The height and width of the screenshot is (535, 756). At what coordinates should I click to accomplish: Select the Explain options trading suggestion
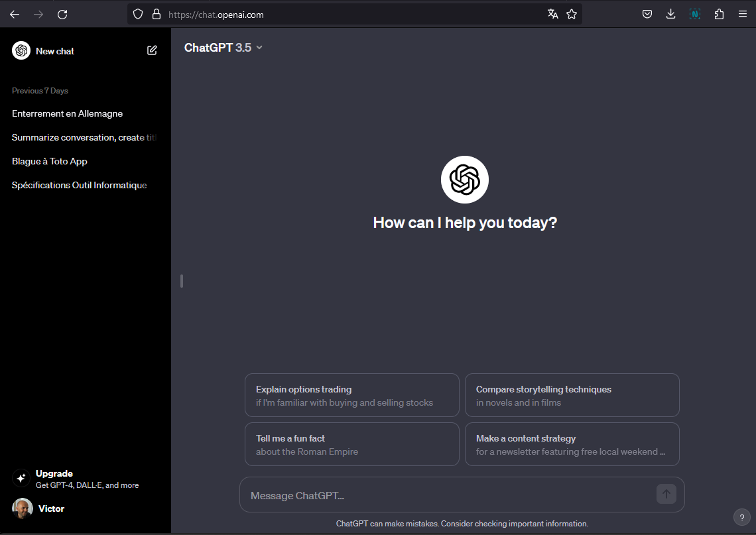point(352,395)
